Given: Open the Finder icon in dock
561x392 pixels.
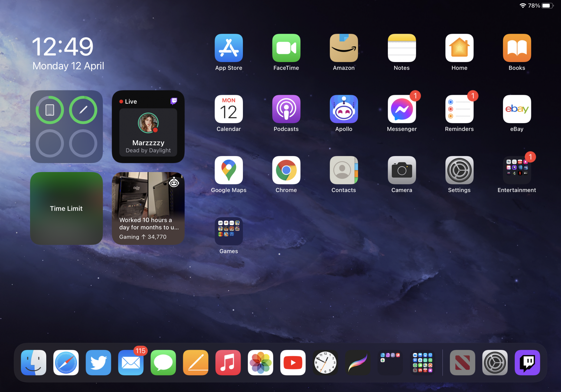Looking at the screenshot, I should click(34, 362).
